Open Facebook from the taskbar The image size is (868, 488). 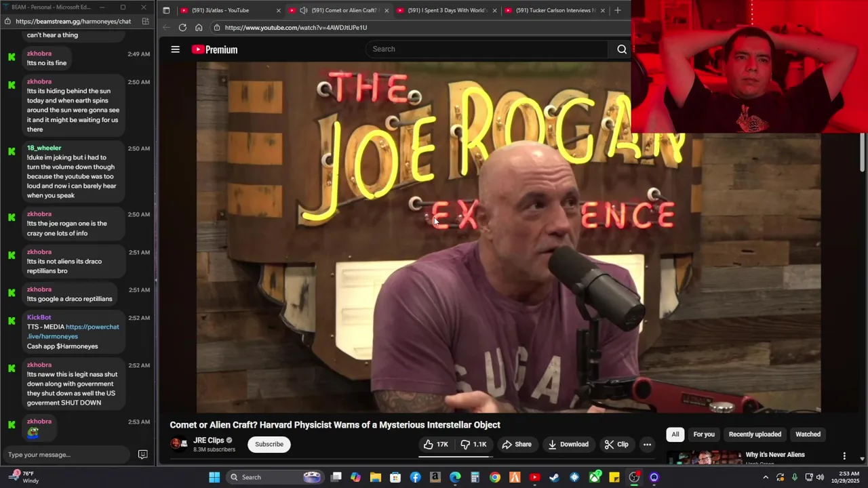click(415, 477)
